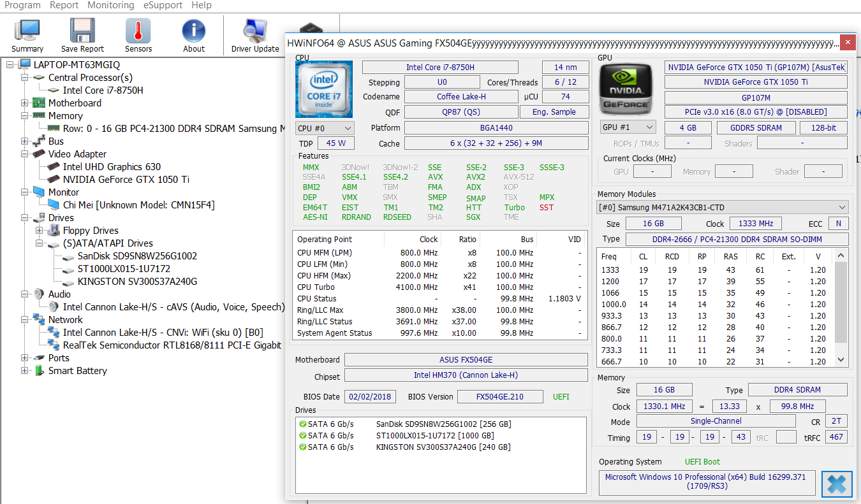
Task: Open the CPU #0 selector dropdown
Action: coord(325,127)
